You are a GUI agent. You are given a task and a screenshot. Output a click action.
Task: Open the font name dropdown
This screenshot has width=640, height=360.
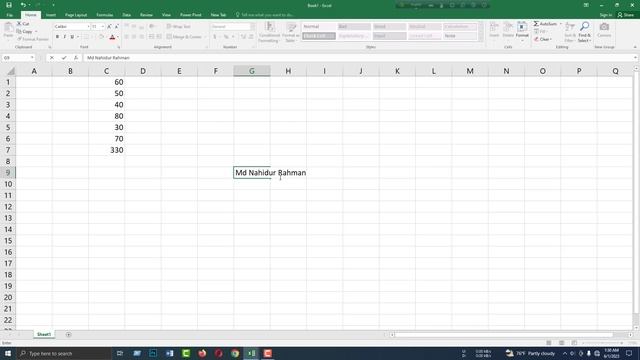click(88, 27)
